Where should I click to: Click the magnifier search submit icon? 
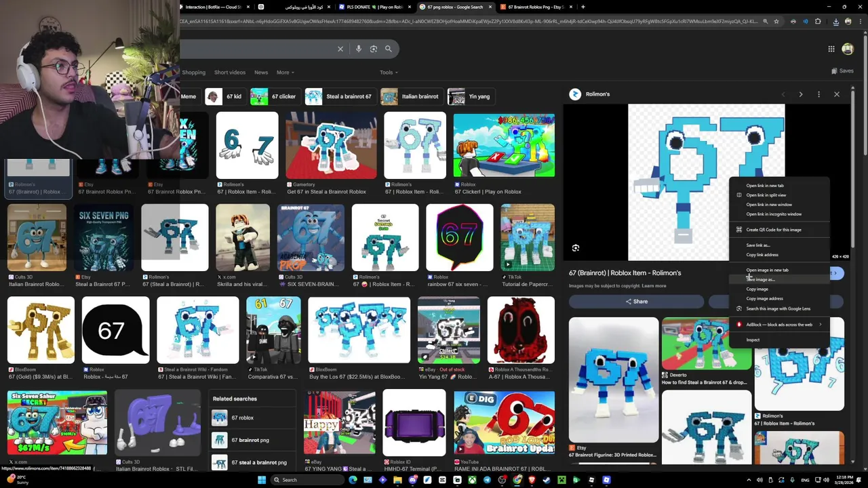pos(389,49)
